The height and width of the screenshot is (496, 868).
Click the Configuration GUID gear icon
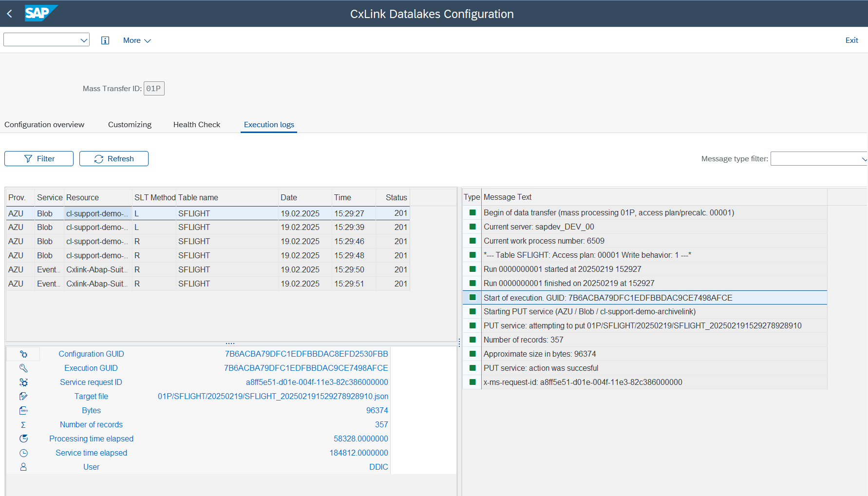pos(23,354)
